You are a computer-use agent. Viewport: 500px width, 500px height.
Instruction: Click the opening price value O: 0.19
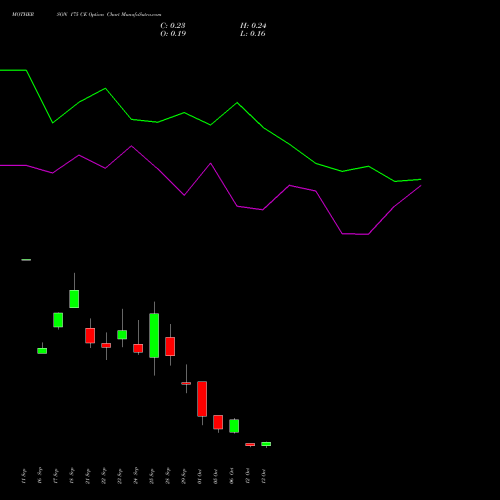coord(173,34)
